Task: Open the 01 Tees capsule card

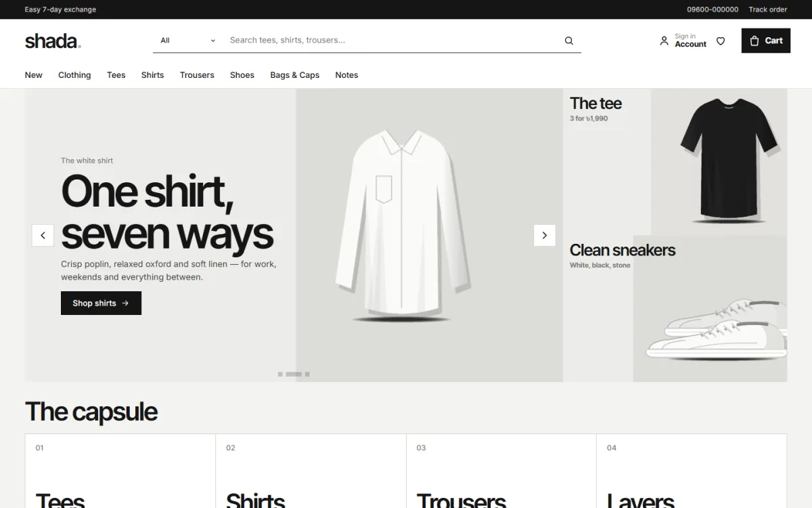Action: coord(120,471)
